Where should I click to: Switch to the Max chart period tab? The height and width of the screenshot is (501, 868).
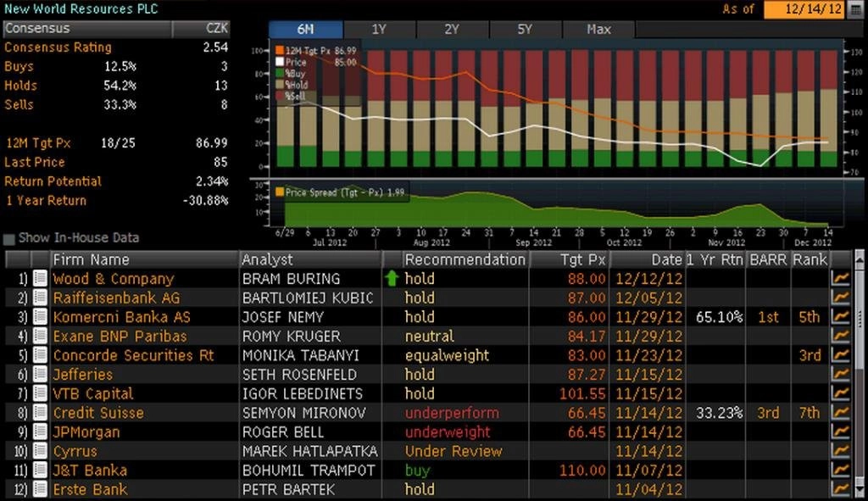click(599, 30)
